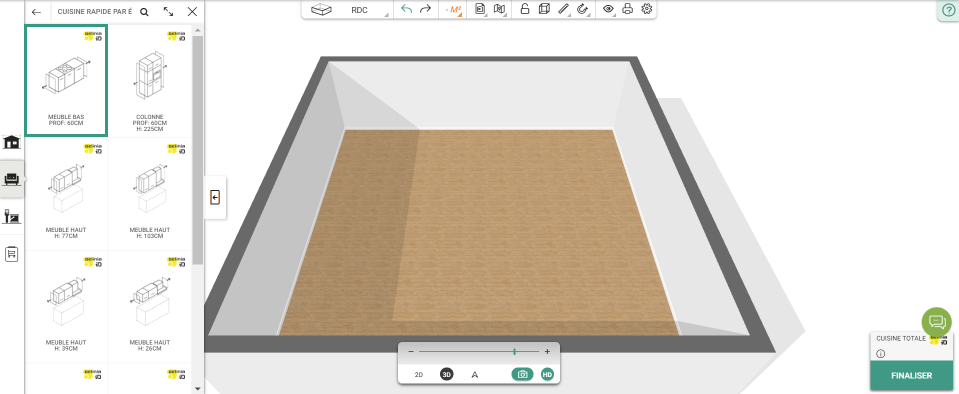Go back with catalog back arrow

[37, 12]
